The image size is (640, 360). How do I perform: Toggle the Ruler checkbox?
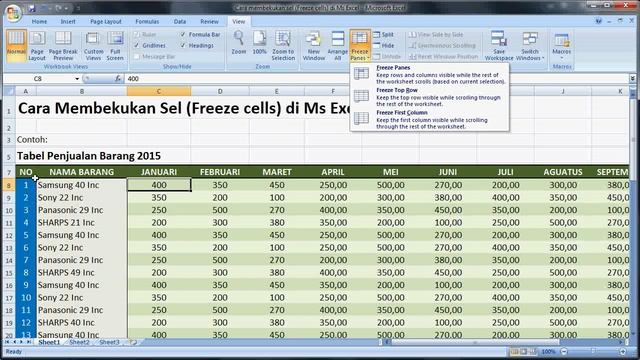(x=137, y=35)
